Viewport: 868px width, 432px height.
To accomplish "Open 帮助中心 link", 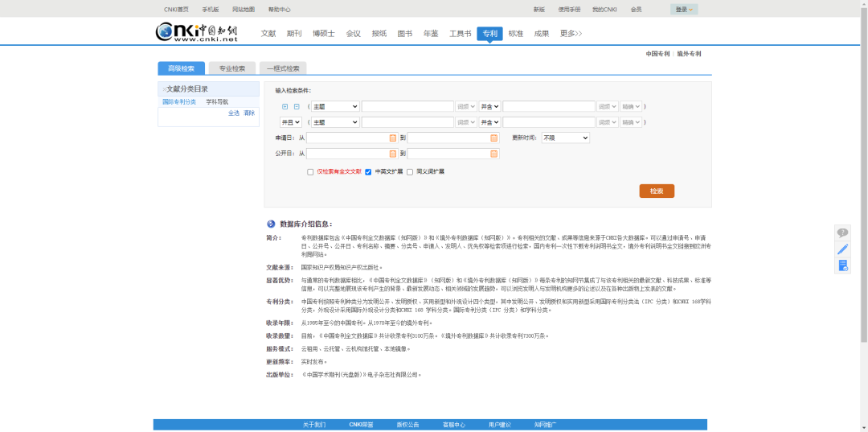I will tap(280, 10).
